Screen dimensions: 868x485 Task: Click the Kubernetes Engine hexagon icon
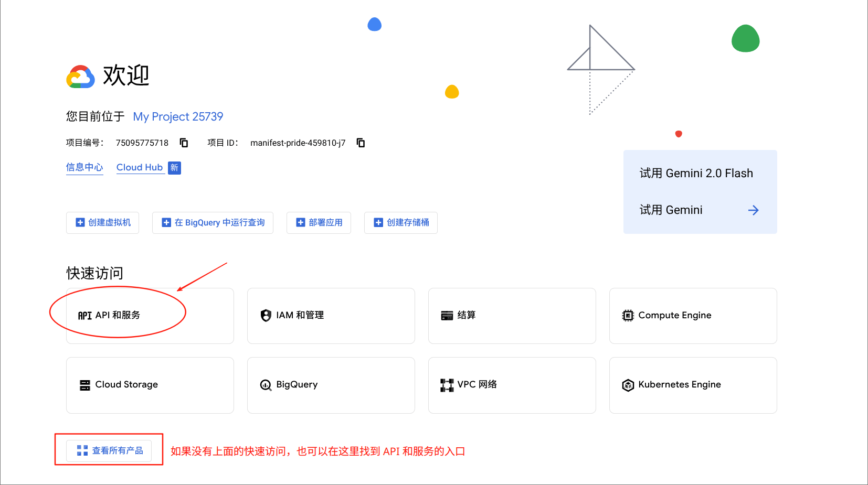(628, 385)
